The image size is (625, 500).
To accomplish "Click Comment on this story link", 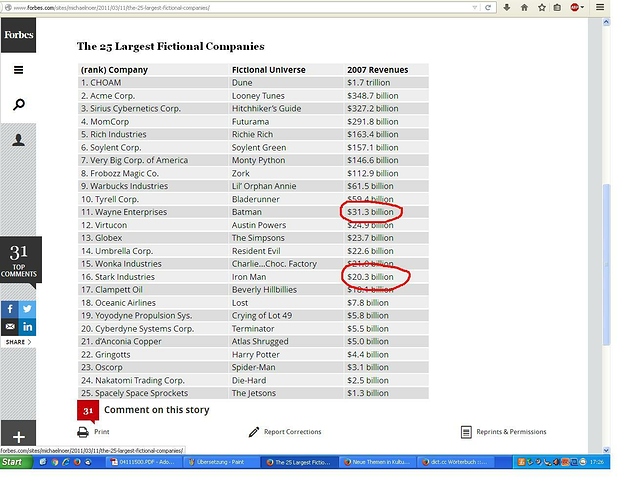I will coord(157,410).
